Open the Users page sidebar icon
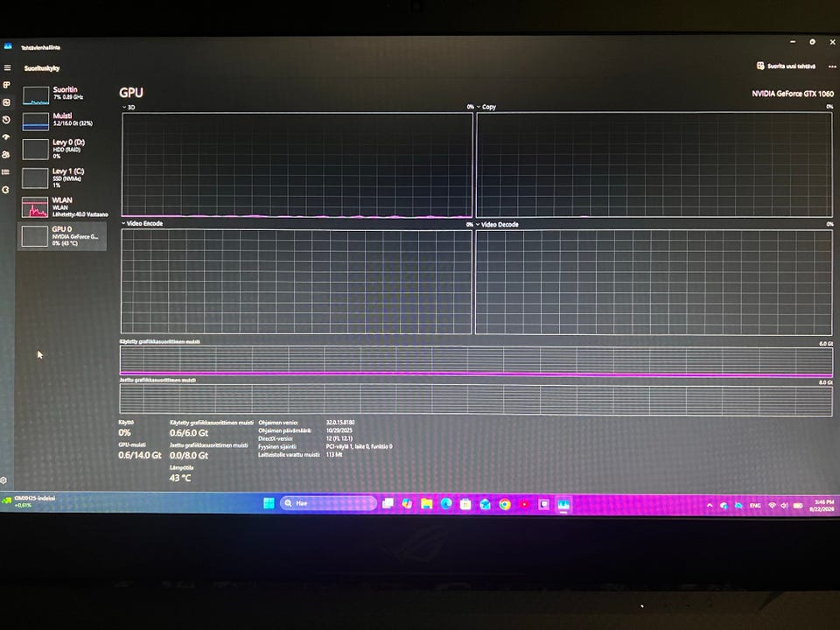Viewport: 840px width, 630px height. coord(6,154)
